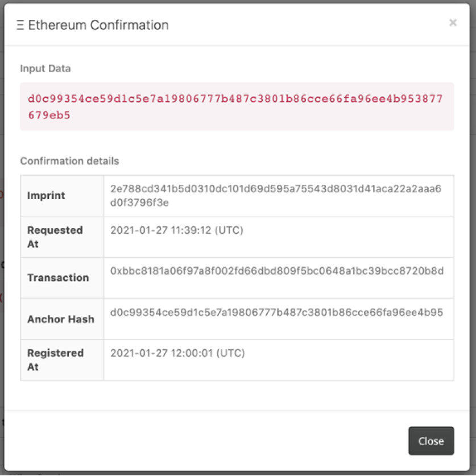Select the Anchor Hash row label
Image resolution: width=476 pixels, height=476 pixels.
click(61, 319)
